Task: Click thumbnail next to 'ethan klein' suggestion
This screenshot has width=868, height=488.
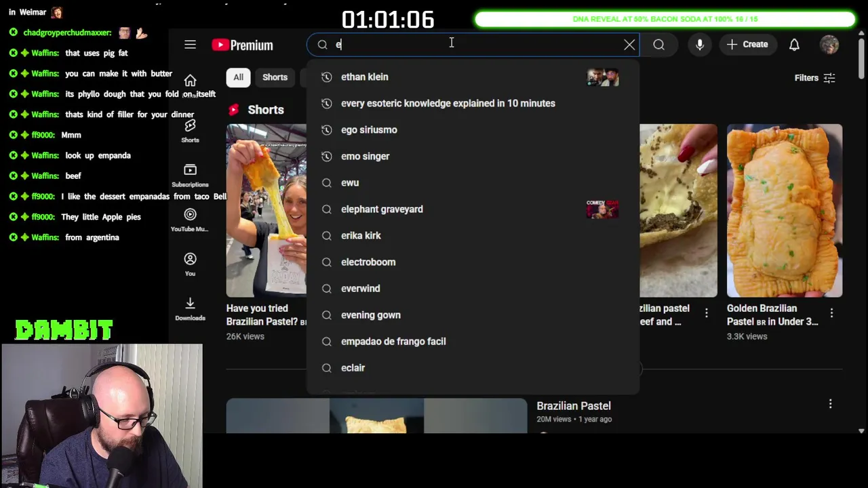Action: click(602, 77)
